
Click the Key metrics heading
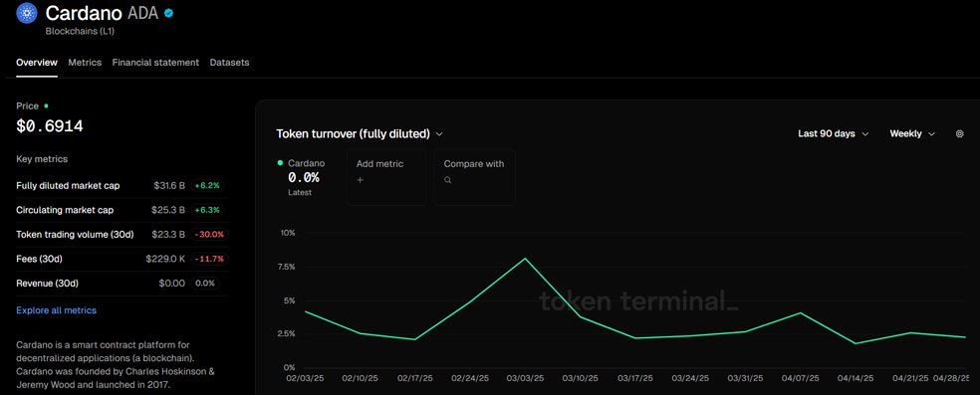coord(42,159)
